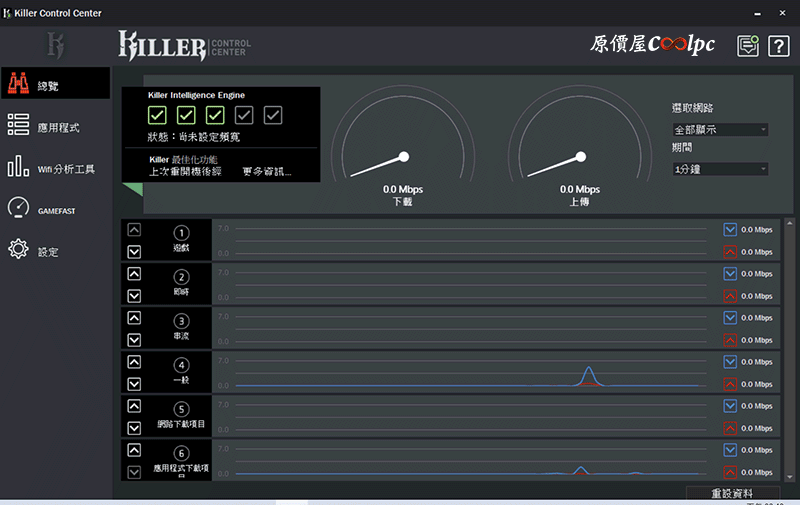Move priority 3 串流 up
Viewport: 800px width, 505px height.
pos(134,318)
